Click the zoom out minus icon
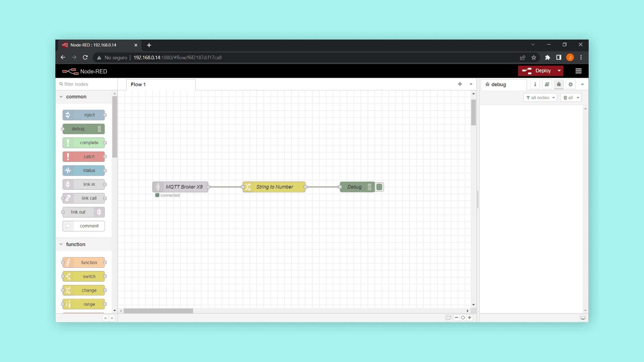The height and width of the screenshot is (362, 644). point(457,318)
